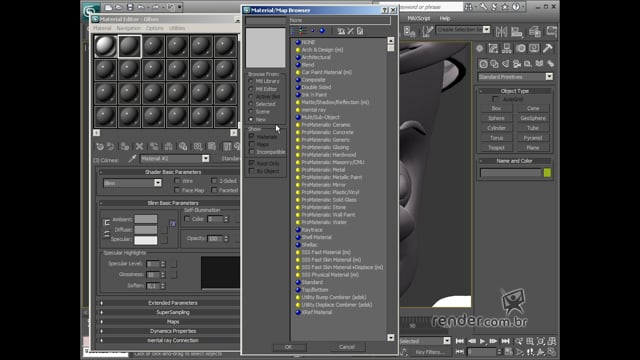Select the Geometry category icon
Viewport: 640px width, 360px height.
click(x=483, y=64)
